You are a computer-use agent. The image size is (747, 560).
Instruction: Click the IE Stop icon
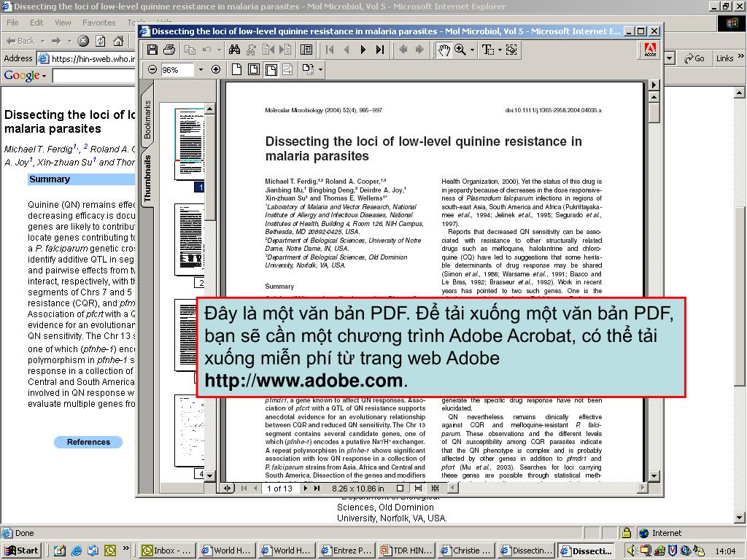click(x=83, y=41)
